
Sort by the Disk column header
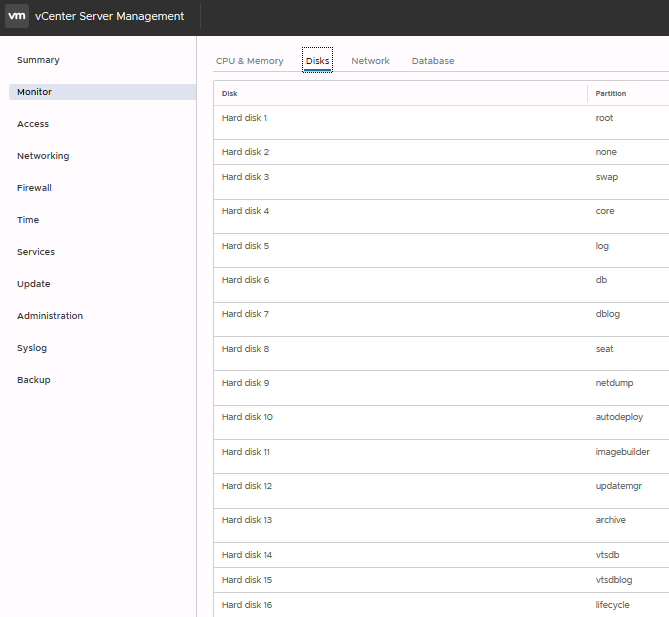coord(230,93)
